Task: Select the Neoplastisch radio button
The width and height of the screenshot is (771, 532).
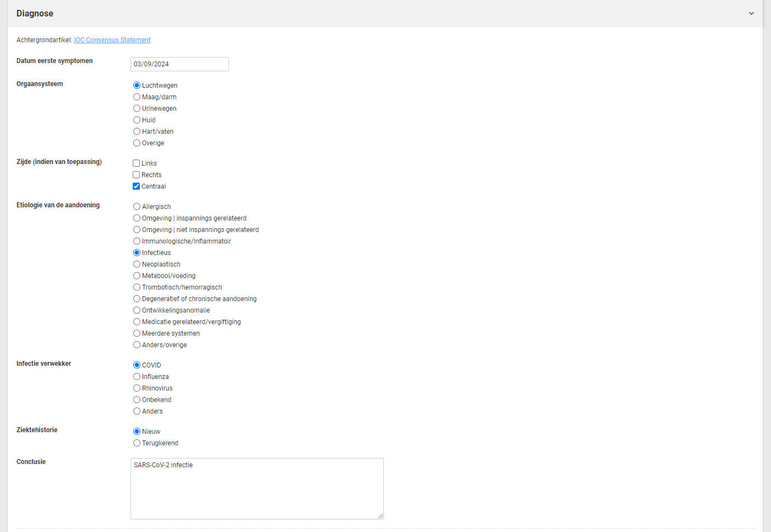Action: 137,264
